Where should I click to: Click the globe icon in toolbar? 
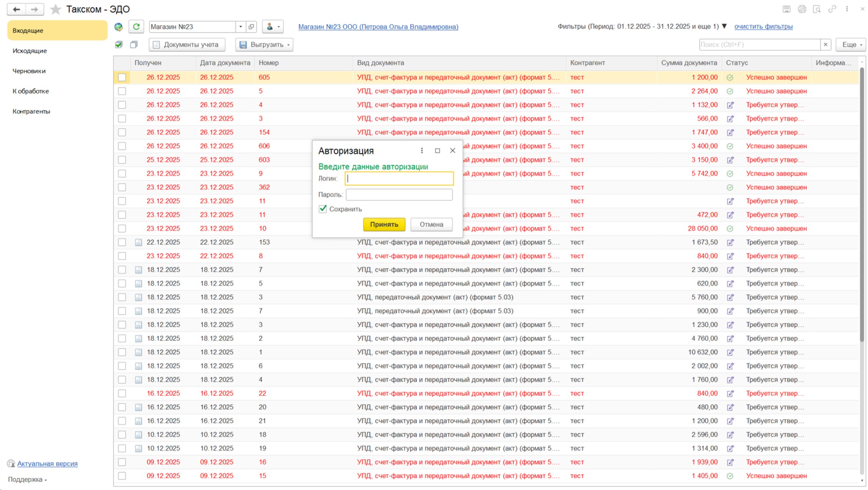tap(119, 27)
